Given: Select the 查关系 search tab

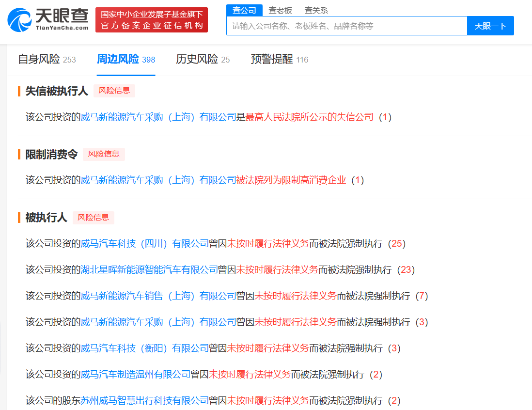Looking at the screenshot, I should tap(316, 11).
